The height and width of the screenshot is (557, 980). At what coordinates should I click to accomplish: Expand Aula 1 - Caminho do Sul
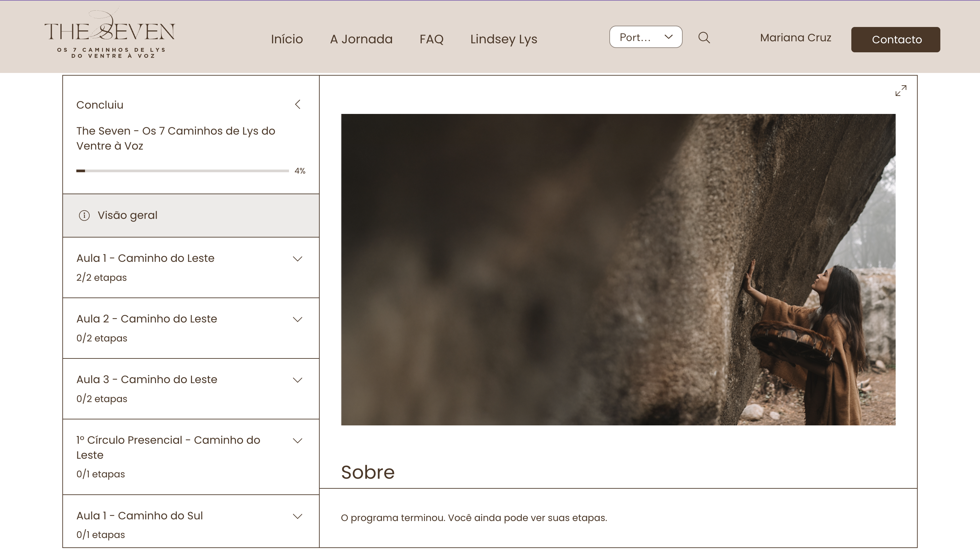point(298,516)
